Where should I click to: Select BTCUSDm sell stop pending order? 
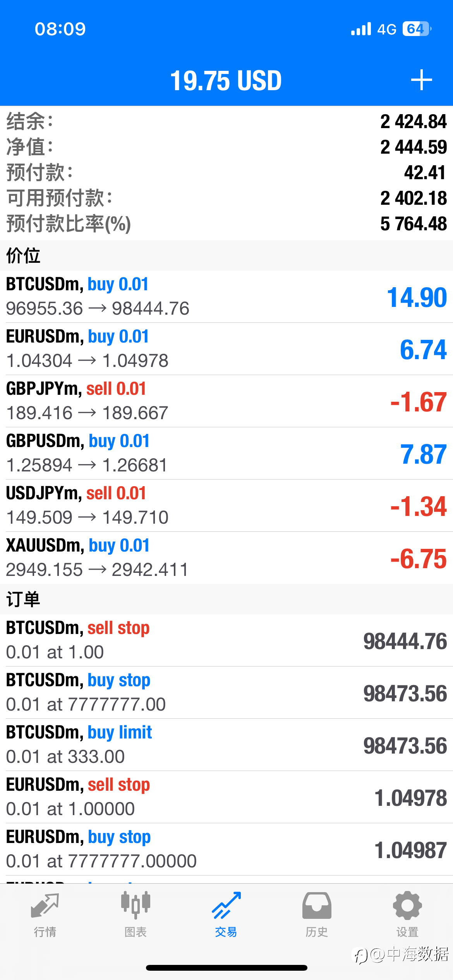(226, 640)
